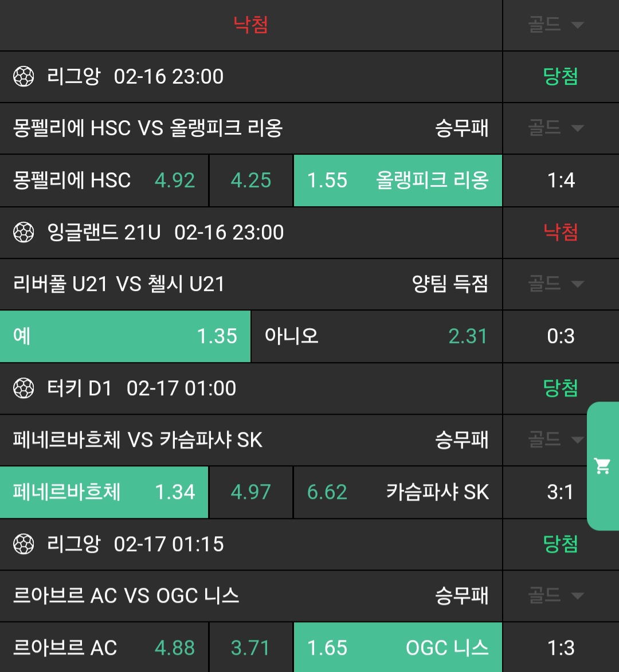Open the topmost 골드 dropdown

[555, 25]
